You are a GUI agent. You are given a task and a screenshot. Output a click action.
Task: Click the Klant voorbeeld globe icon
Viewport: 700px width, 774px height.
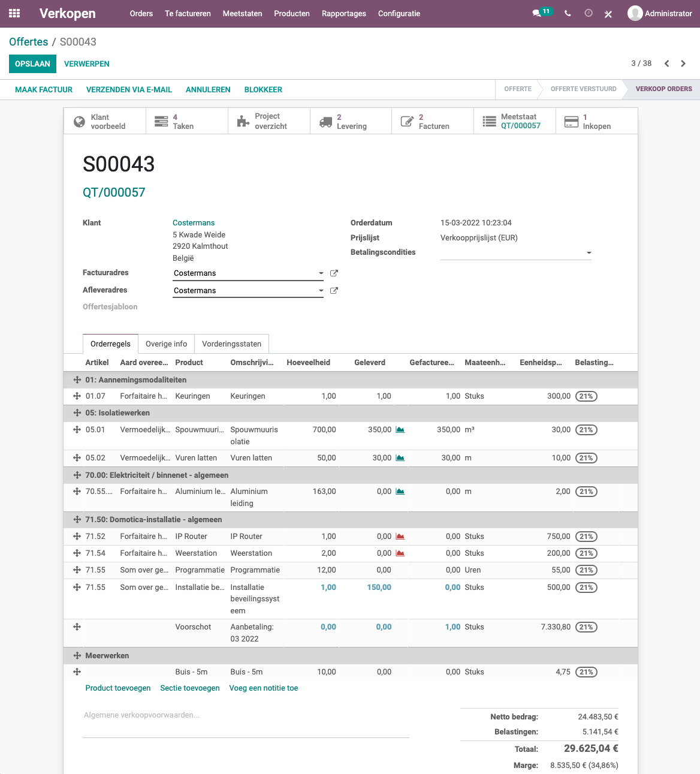(80, 121)
